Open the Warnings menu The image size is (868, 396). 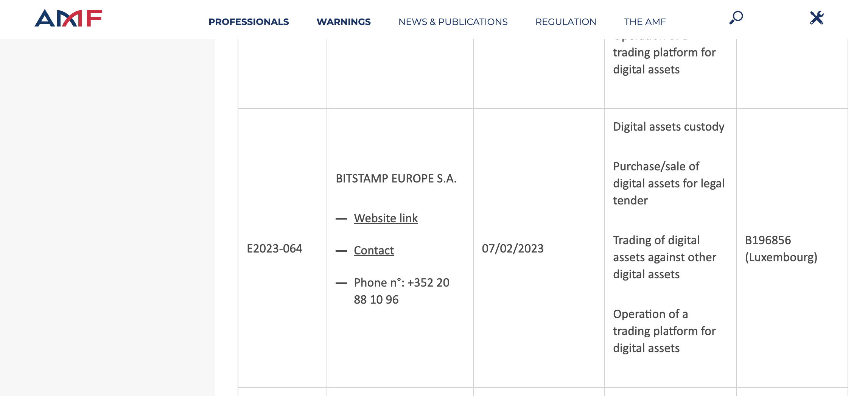pyautogui.click(x=344, y=22)
